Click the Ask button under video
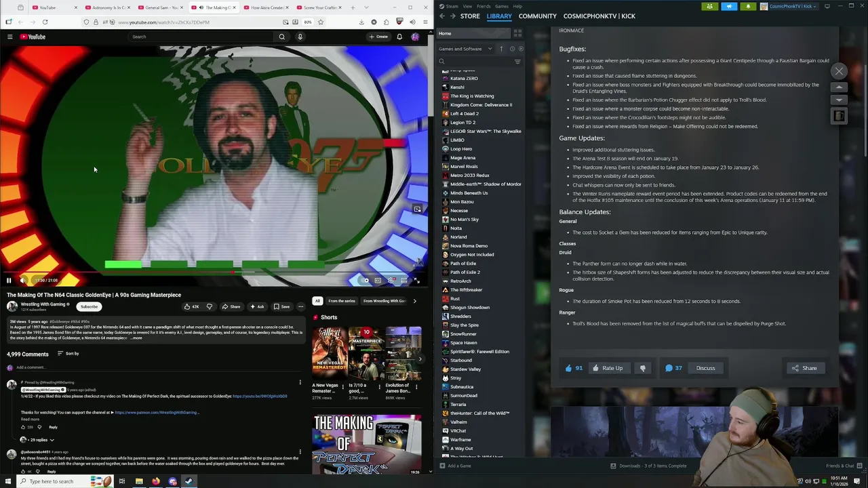 coord(257,306)
